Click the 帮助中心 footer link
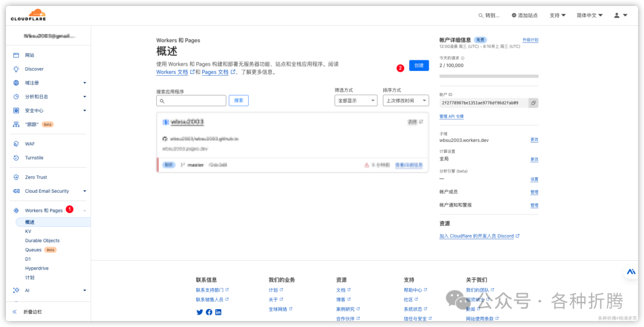Image resolution: width=644 pixels, height=327 pixels. coord(416,290)
